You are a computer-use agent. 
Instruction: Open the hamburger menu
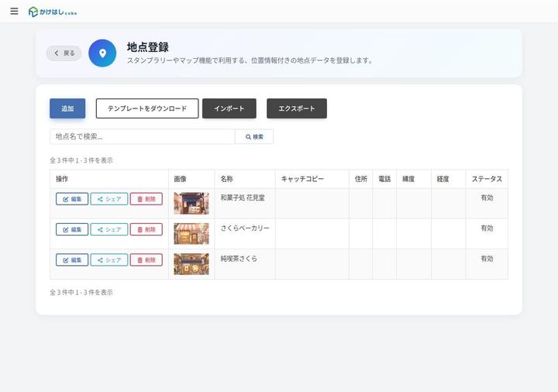tap(14, 12)
